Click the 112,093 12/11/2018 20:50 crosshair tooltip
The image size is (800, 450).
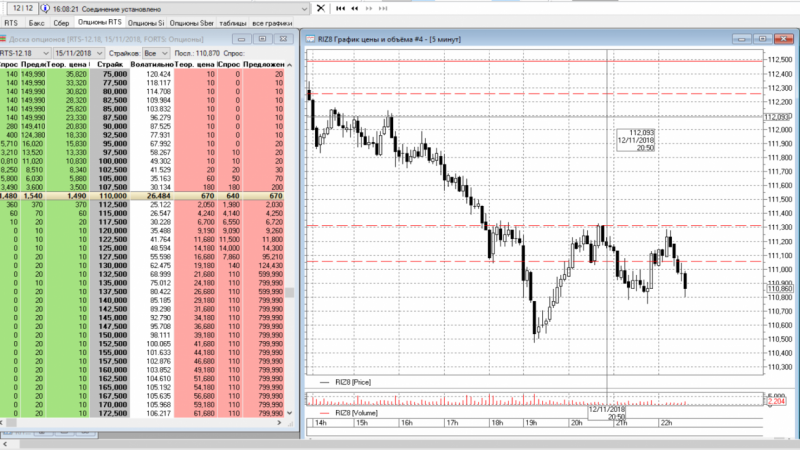(635, 140)
